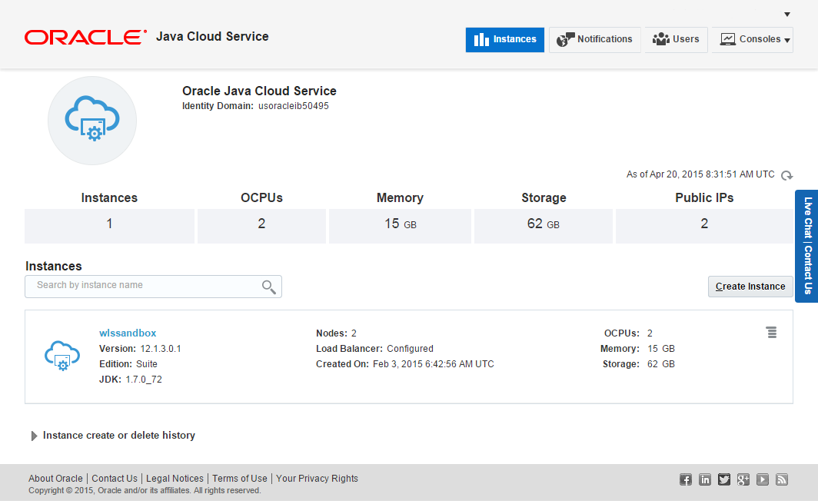
Task: Open Oracle's Twitter page icon
Action: [x=724, y=479]
